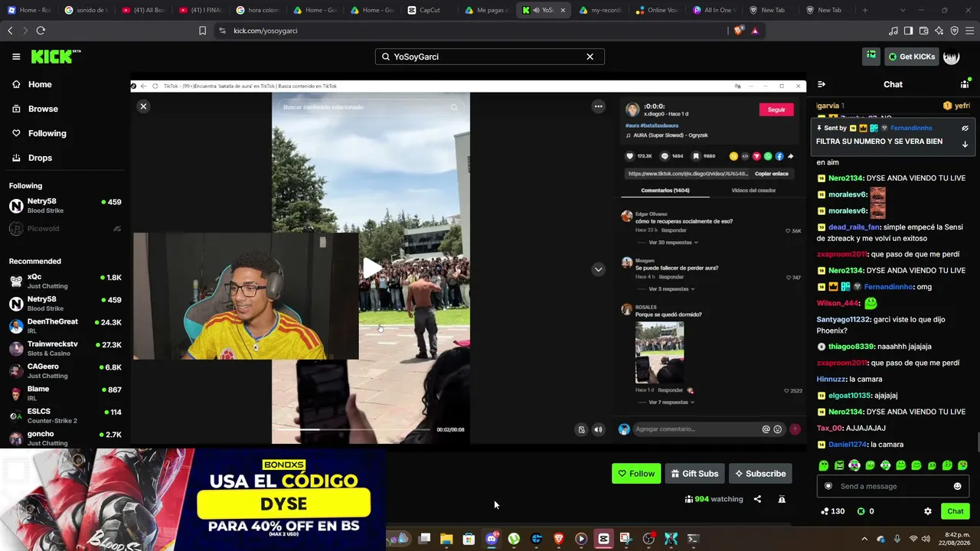Image resolution: width=980 pixels, height=551 pixels.
Task: Mute the TikTok video volume icon
Action: (x=599, y=429)
